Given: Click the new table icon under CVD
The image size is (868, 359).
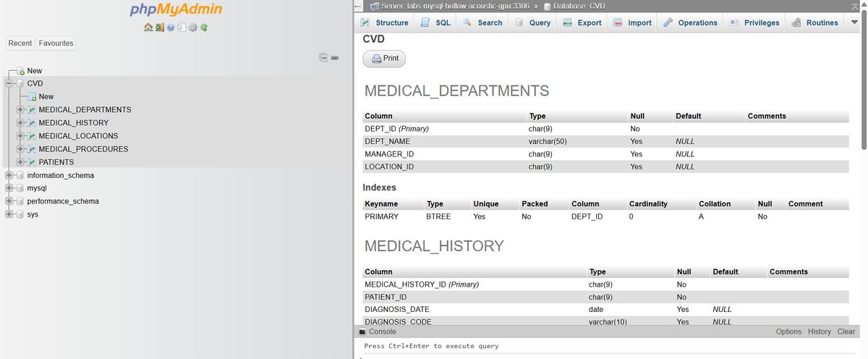Looking at the screenshot, I should click(x=32, y=97).
